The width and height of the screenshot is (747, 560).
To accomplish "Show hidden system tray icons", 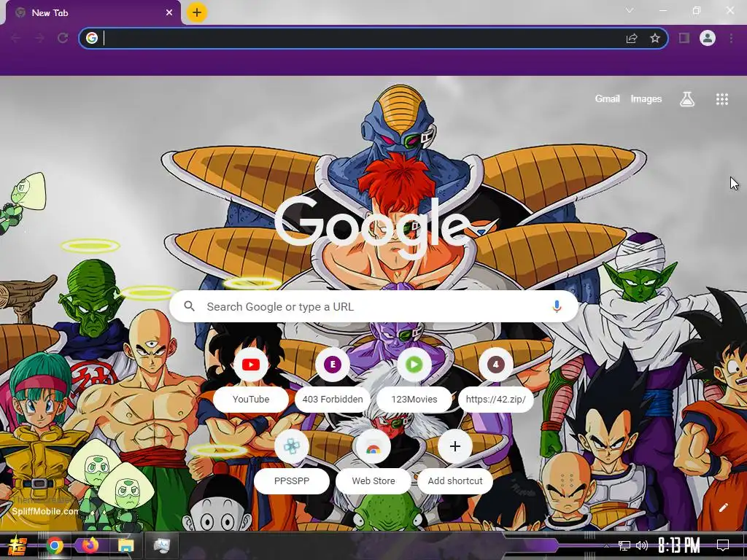I will click(x=606, y=545).
